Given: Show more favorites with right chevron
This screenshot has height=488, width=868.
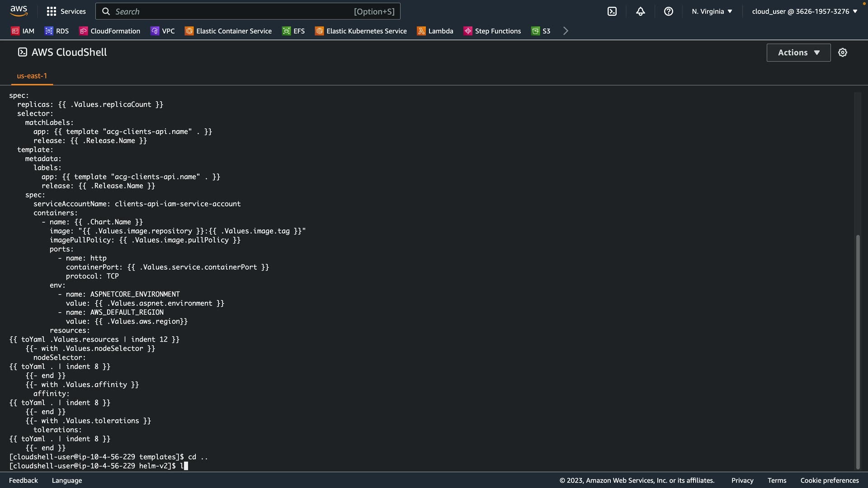Looking at the screenshot, I should coord(566,31).
